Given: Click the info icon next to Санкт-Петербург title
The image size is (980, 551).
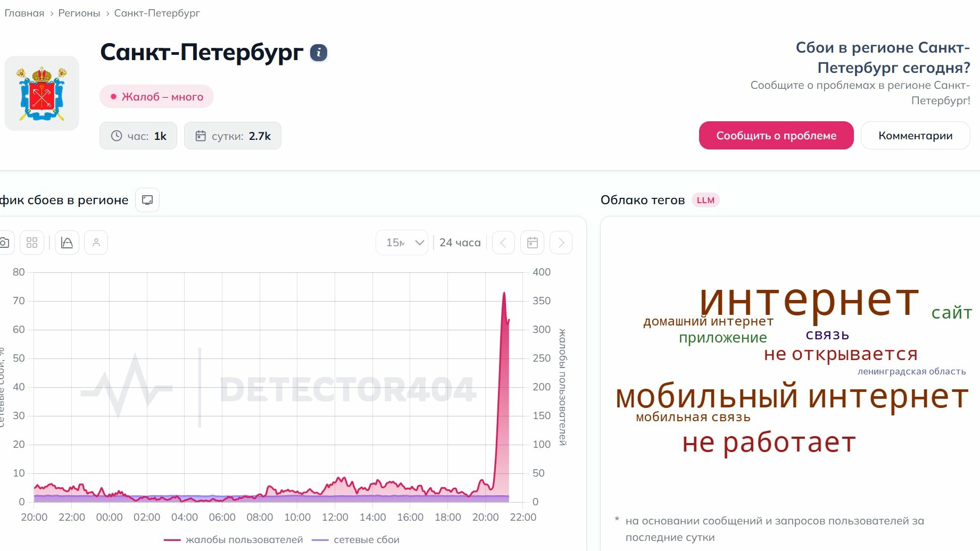Looking at the screenshot, I should [x=318, y=53].
